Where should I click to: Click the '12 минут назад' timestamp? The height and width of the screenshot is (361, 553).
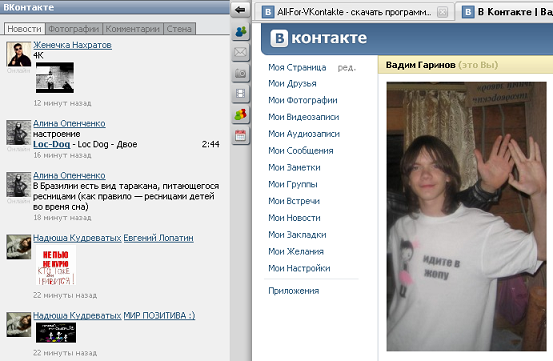[x=62, y=103]
